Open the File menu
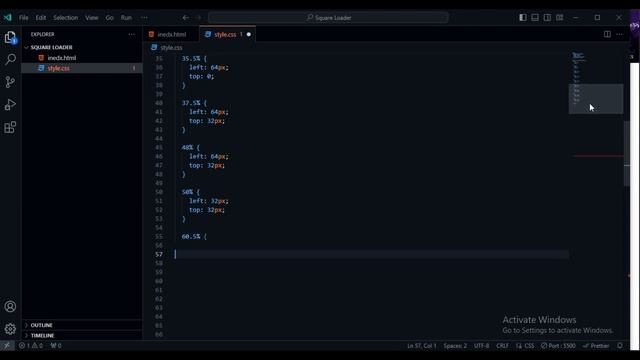The height and width of the screenshot is (360, 640). [24, 18]
